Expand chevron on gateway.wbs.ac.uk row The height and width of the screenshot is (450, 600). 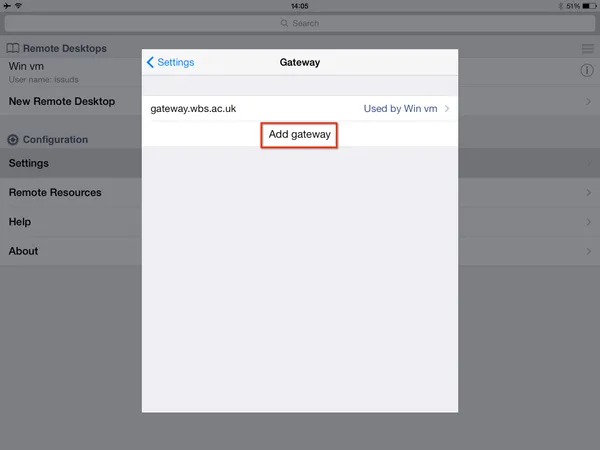447,109
